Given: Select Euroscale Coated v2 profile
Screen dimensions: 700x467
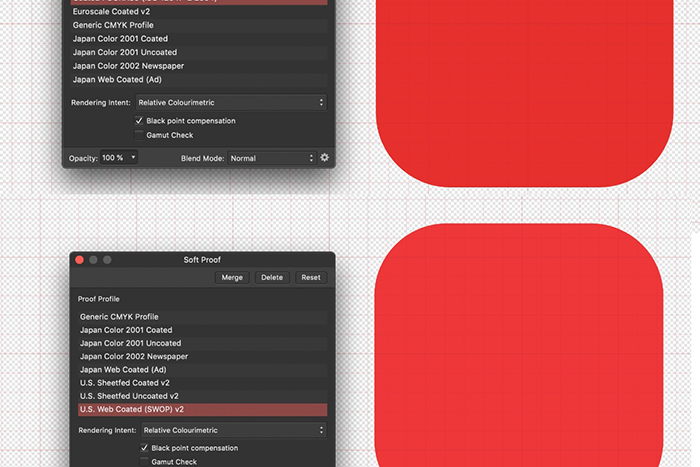Looking at the screenshot, I should point(198,11).
